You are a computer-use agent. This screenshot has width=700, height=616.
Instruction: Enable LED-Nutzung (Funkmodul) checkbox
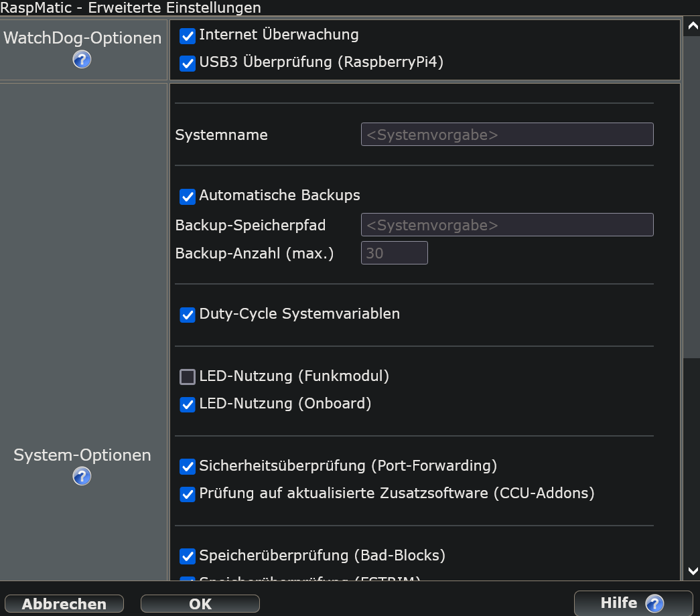tap(188, 377)
